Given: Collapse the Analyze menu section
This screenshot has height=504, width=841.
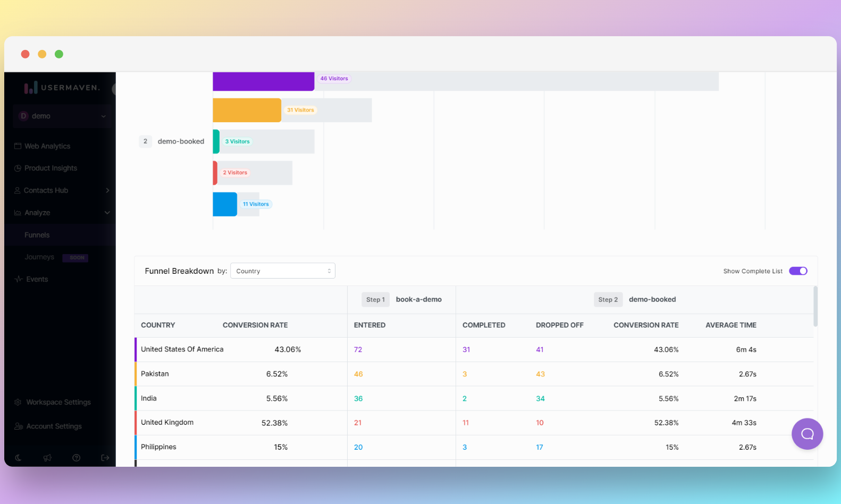Looking at the screenshot, I should pyautogui.click(x=107, y=213).
